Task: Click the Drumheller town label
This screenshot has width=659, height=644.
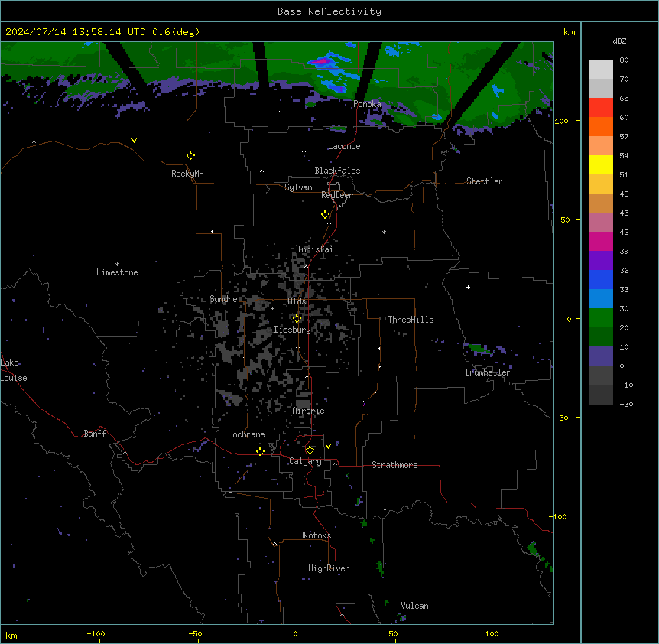Action: [x=488, y=372]
